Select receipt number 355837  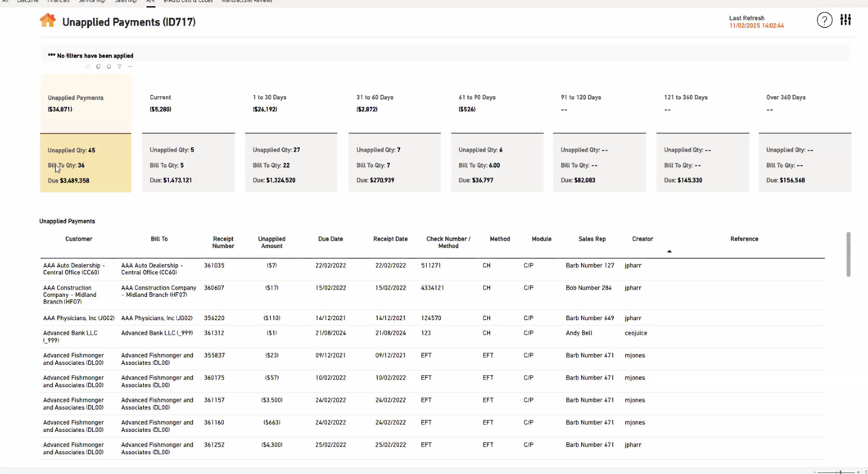[214, 355]
